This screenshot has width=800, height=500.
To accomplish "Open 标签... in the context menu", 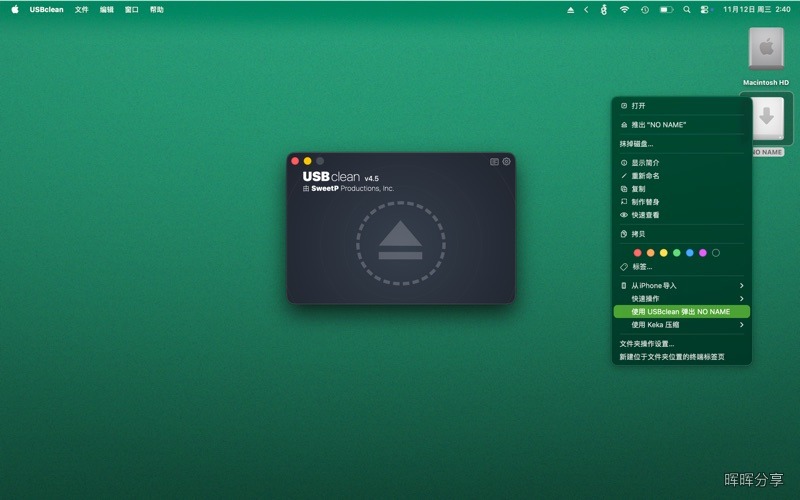I will point(682,266).
